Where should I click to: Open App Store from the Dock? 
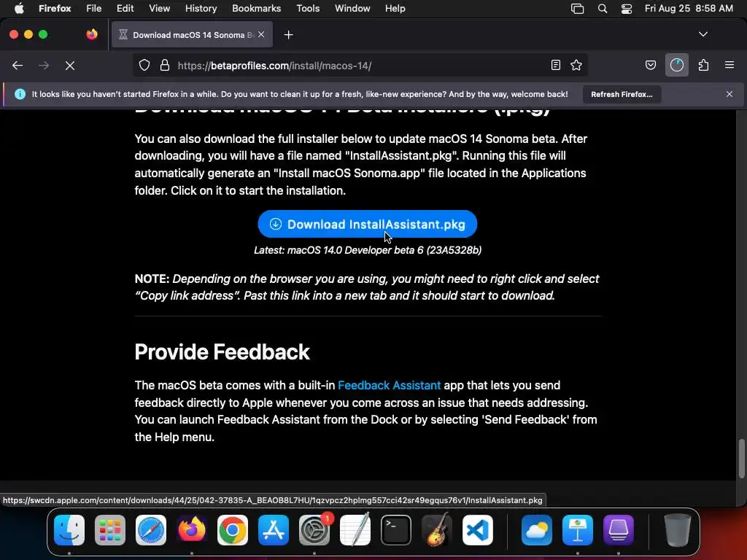[274, 530]
